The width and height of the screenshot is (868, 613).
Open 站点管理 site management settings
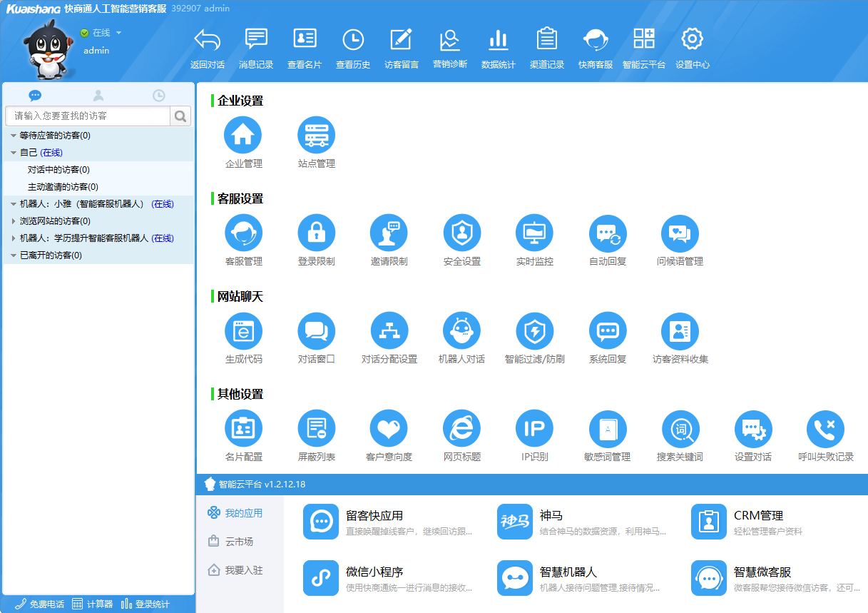coord(316,136)
